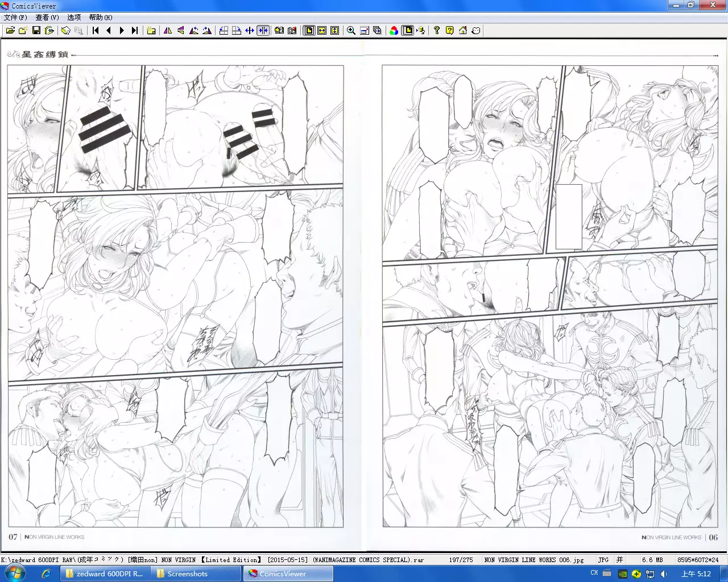728x582 pixels.
Task: Click the open file folder icon
Action: coord(10,31)
